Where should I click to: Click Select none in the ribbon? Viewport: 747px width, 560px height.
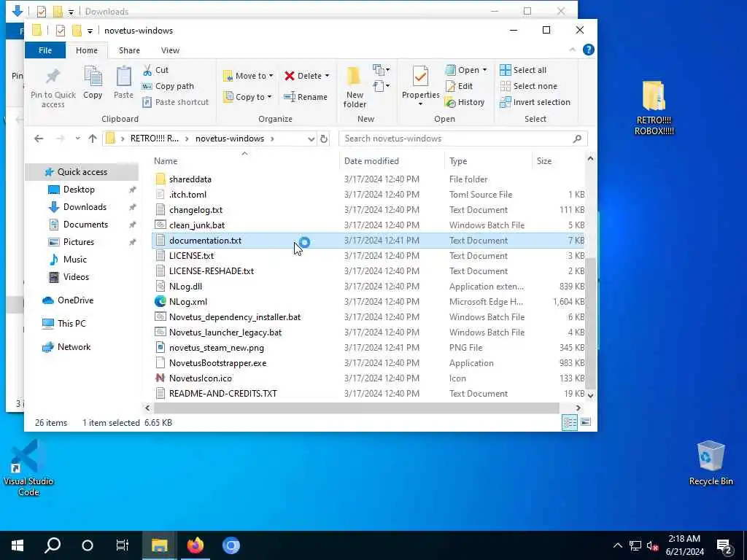coord(529,86)
